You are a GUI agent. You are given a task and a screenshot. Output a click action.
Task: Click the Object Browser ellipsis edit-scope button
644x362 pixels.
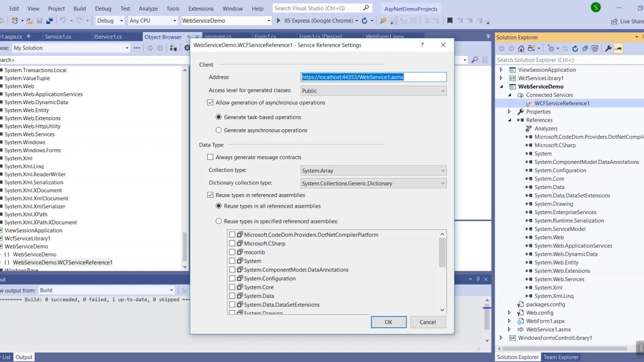click(x=136, y=48)
